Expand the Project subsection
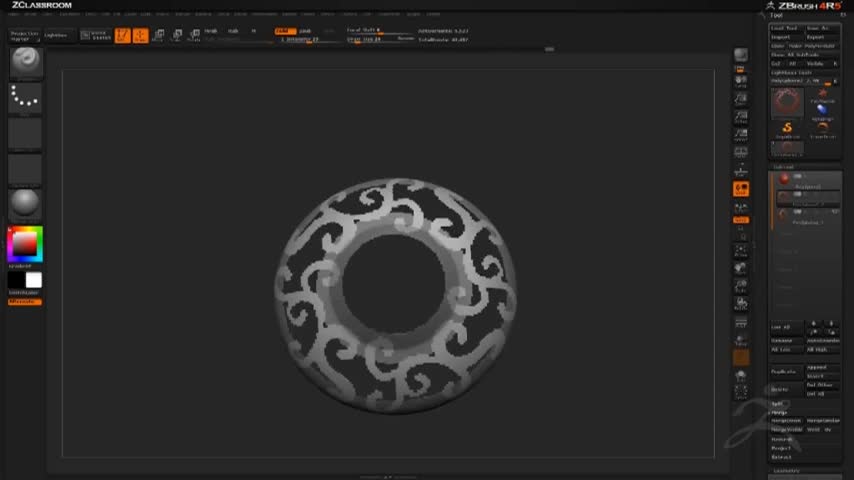Image resolution: width=854 pixels, height=480 pixels. tap(781, 448)
